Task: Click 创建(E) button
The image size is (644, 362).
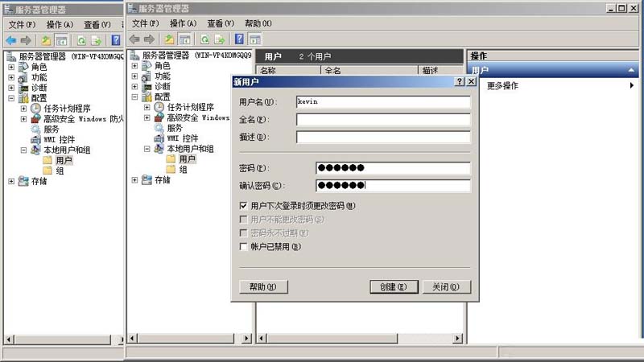Action: click(394, 286)
